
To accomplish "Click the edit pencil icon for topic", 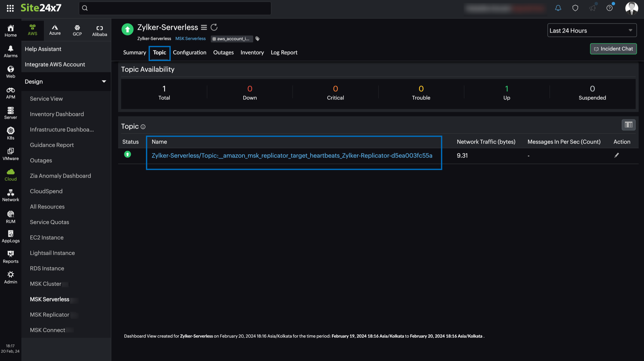I will (617, 155).
